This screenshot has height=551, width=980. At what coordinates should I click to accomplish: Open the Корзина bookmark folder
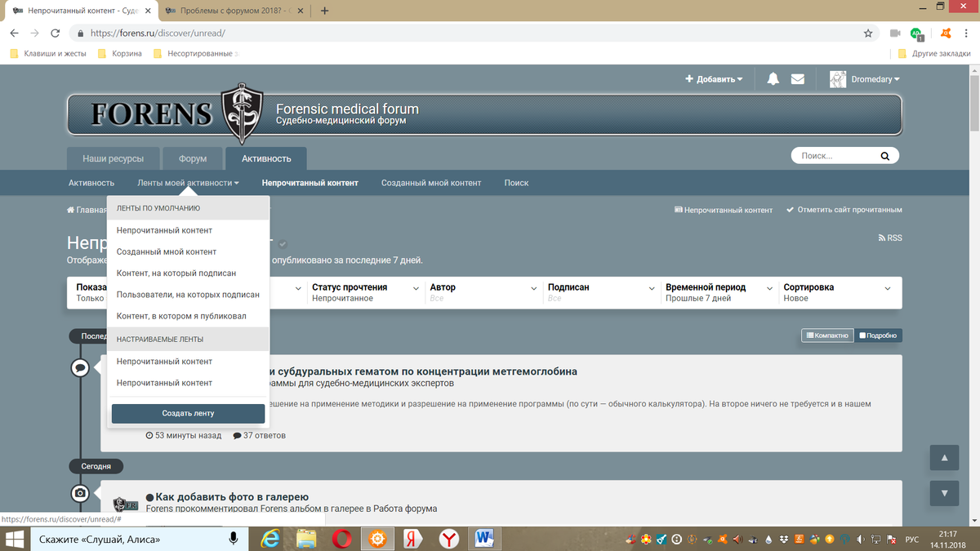point(119,54)
